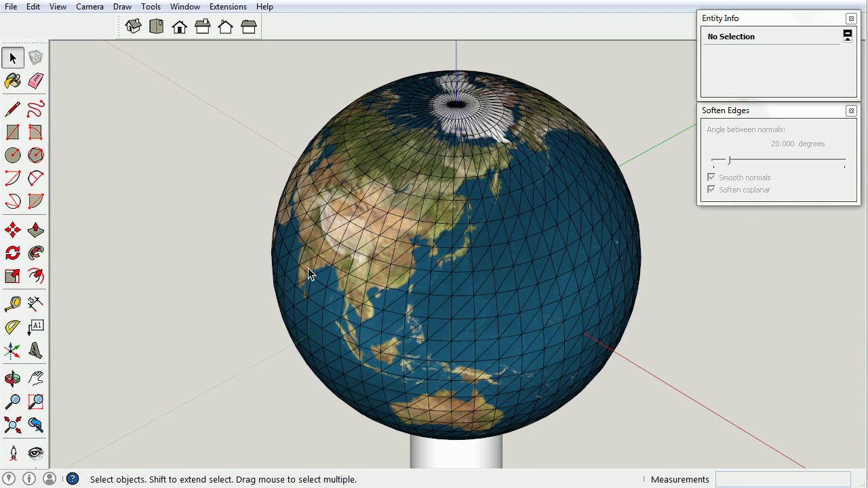868x488 pixels.
Task: Activate the Move tool
Action: (x=12, y=230)
